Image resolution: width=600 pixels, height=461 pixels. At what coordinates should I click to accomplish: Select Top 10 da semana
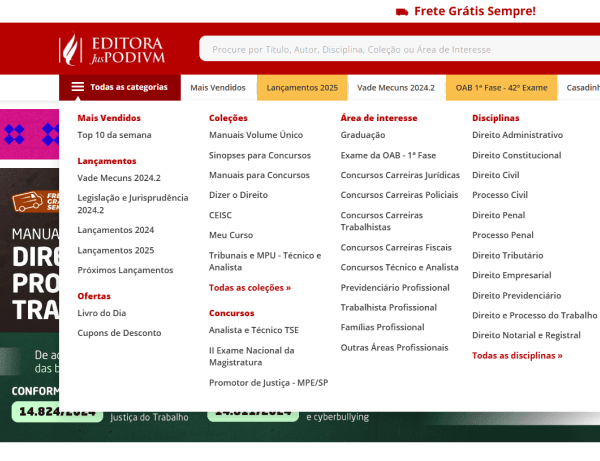tap(114, 135)
